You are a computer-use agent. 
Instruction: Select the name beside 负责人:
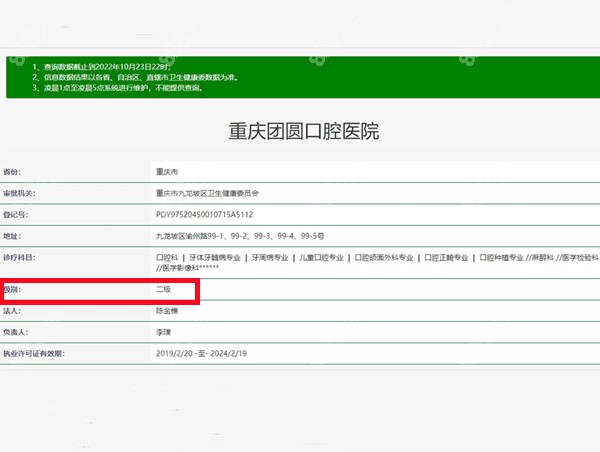[163, 332]
